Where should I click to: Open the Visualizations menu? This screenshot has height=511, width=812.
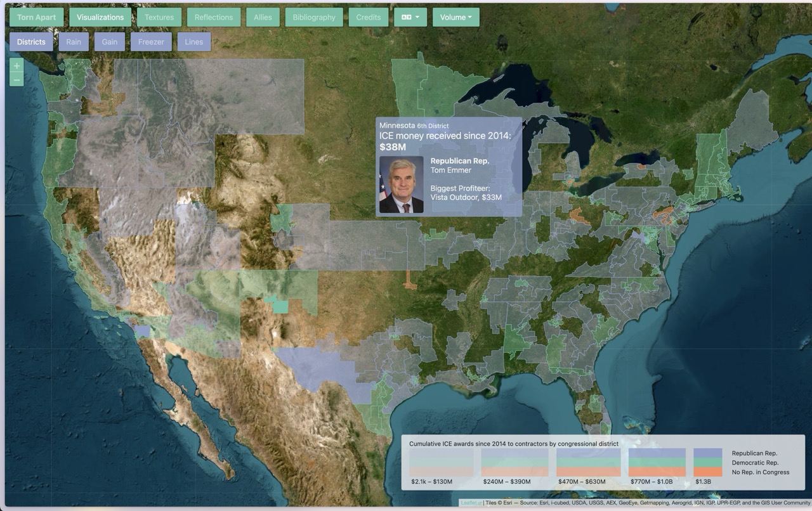[100, 17]
